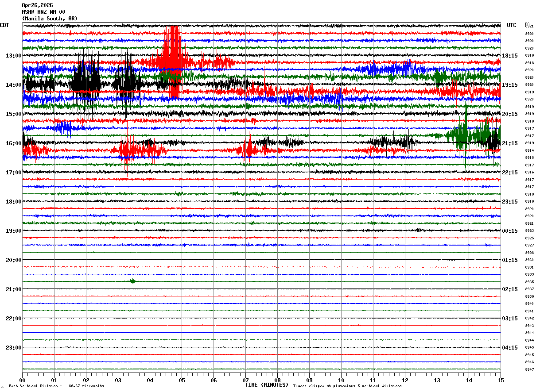
Task: Select the 18:00 CDT hour label
Action: [x=13, y=202]
